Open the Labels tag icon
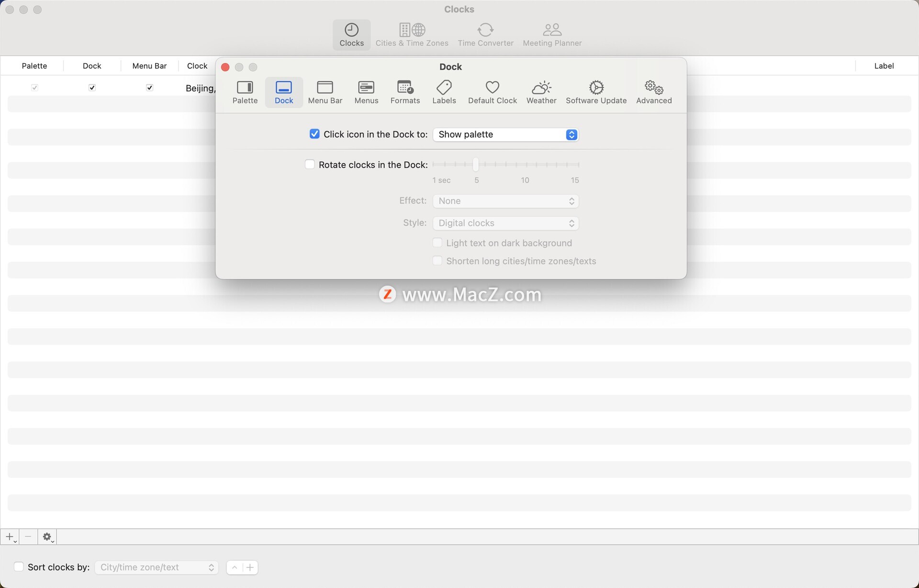Image resolution: width=919 pixels, height=588 pixels. (x=444, y=92)
